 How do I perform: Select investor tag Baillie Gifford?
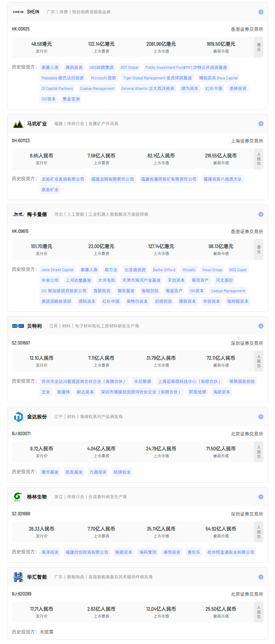(164, 270)
